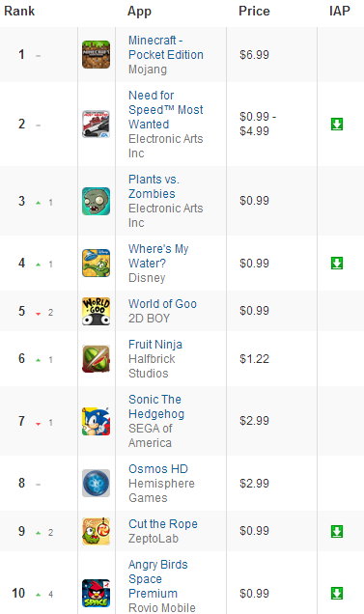Image resolution: width=364 pixels, height=614 pixels.
Task: Open the Angry Birds Space icon
Action: coord(96,594)
